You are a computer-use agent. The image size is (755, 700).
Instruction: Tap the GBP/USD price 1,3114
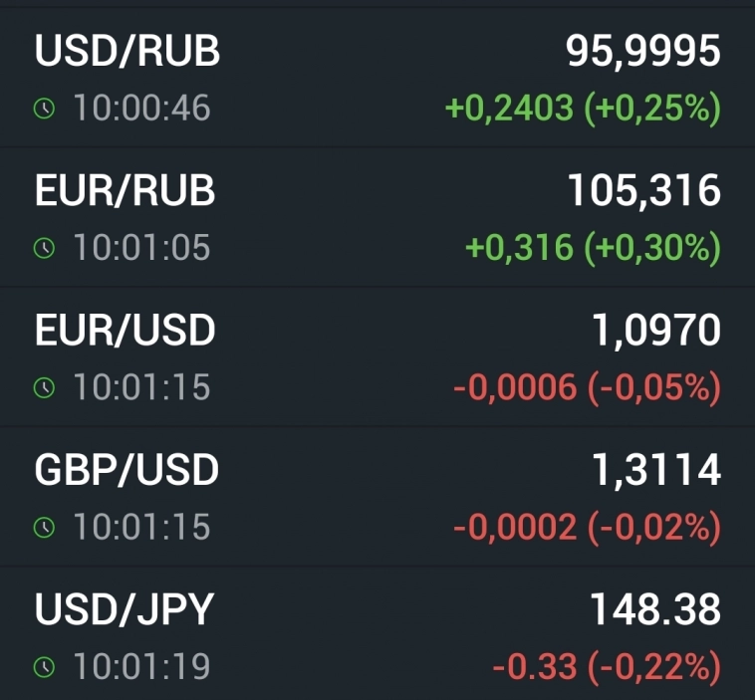pos(655,470)
